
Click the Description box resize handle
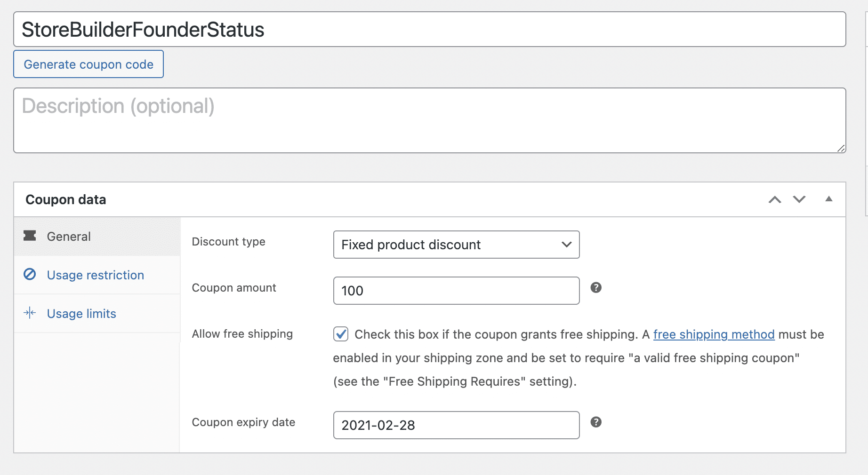841,148
